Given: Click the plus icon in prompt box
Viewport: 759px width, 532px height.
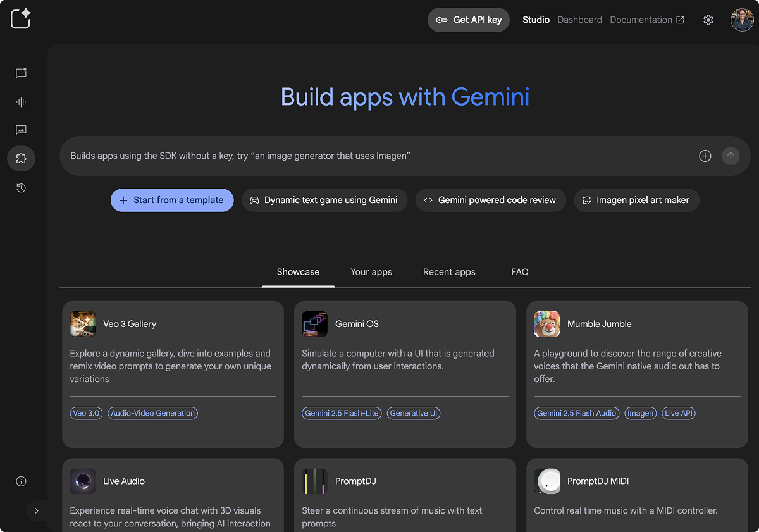Looking at the screenshot, I should [705, 156].
